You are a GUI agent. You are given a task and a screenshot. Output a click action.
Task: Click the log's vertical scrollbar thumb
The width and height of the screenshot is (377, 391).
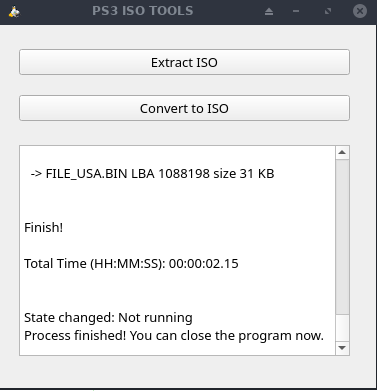point(342,237)
